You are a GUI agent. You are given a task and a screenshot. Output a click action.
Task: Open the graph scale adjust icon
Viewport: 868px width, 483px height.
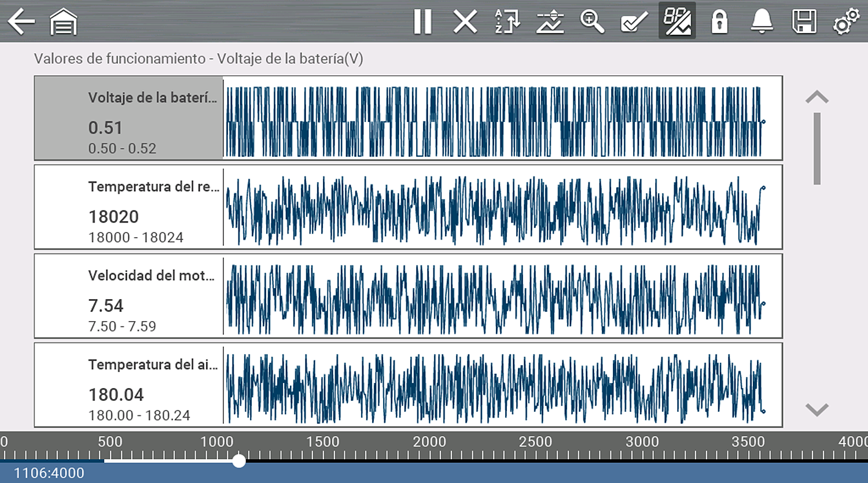(550, 22)
